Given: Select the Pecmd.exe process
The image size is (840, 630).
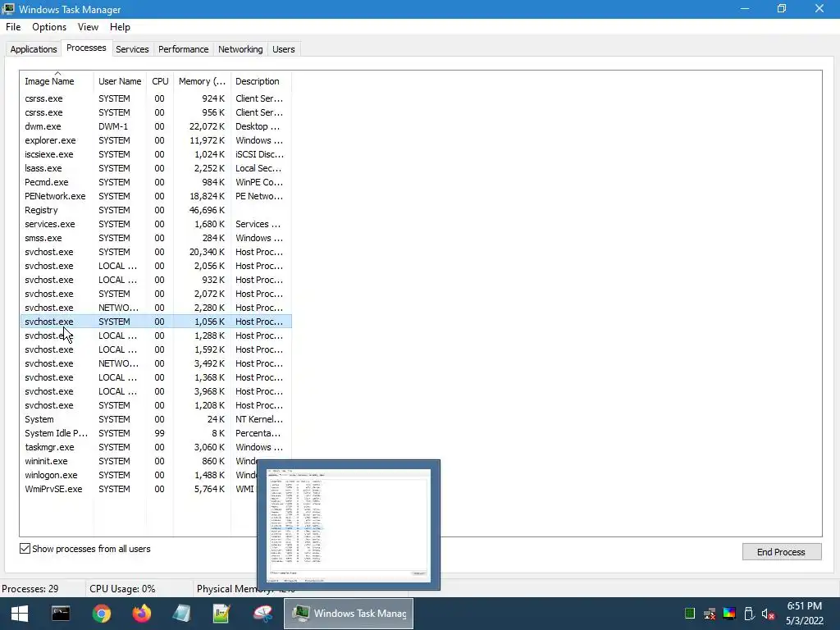Looking at the screenshot, I should point(156,182).
